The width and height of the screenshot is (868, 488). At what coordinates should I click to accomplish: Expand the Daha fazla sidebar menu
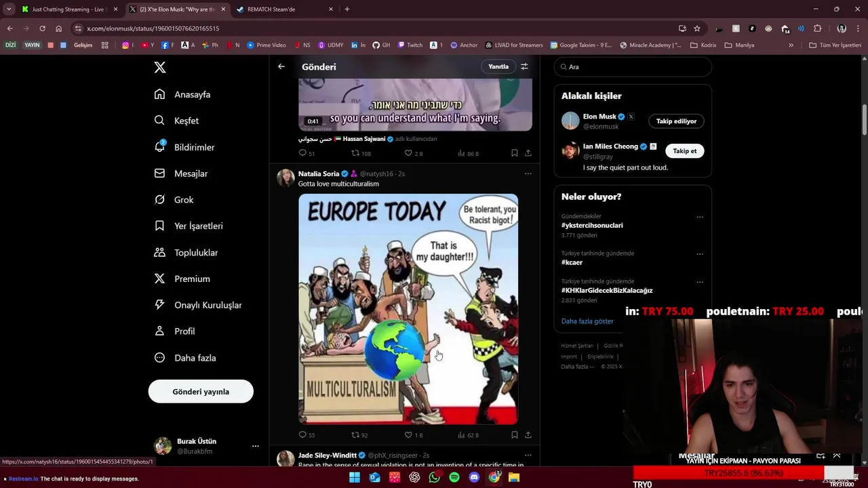pyautogui.click(x=185, y=358)
